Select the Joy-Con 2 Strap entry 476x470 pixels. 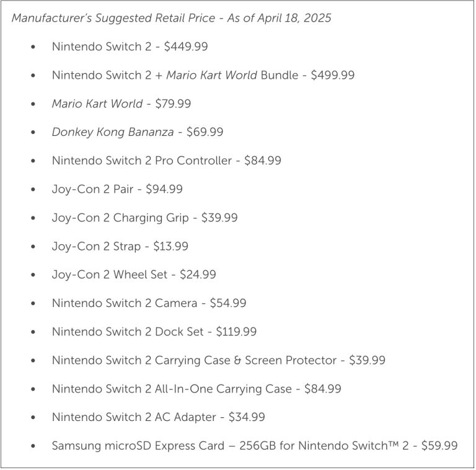click(x=120, y=246)
